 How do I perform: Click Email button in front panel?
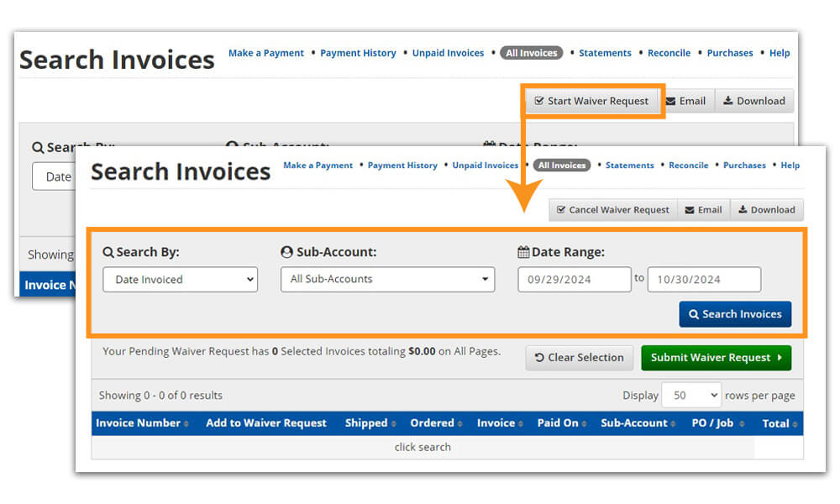pyautogui.click(x=703, y=210)
